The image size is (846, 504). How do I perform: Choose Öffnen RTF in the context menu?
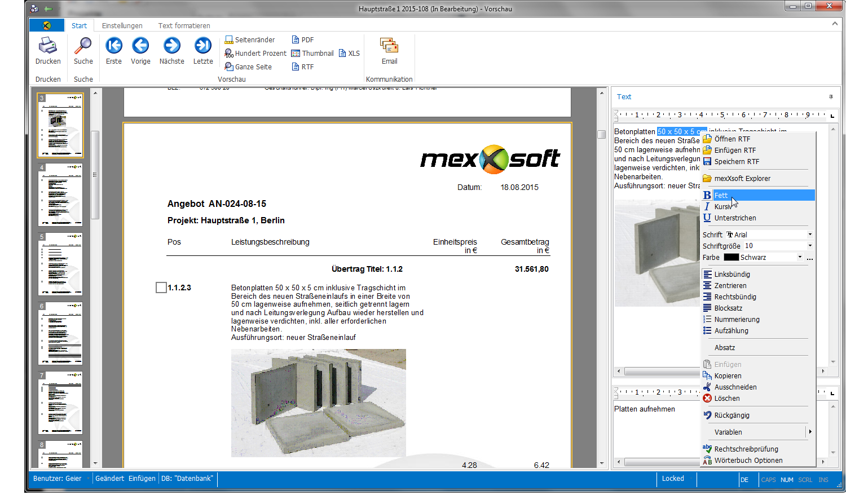[758, 139]
